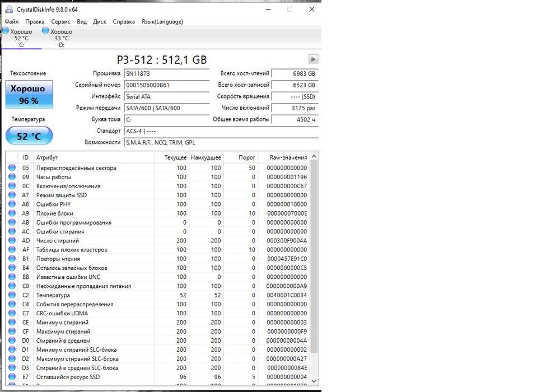Open the Язык(Language) menu
Screen dimensions: 551x392
pyautogui.click(x=162, y=21)
